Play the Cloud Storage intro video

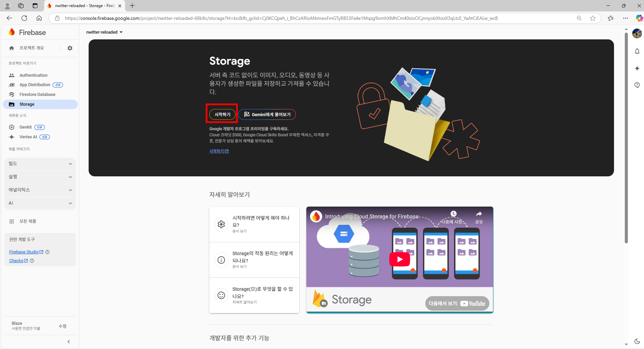(400, 259)
